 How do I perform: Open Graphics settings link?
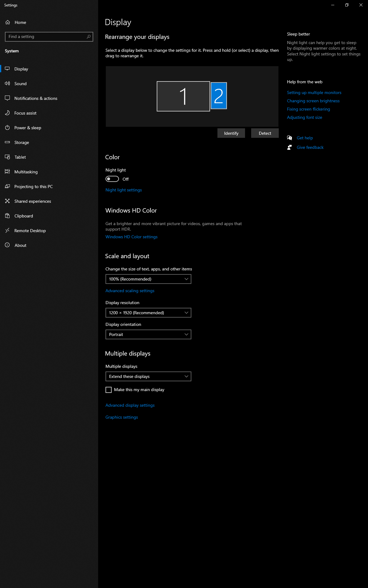tap(122, 417)
